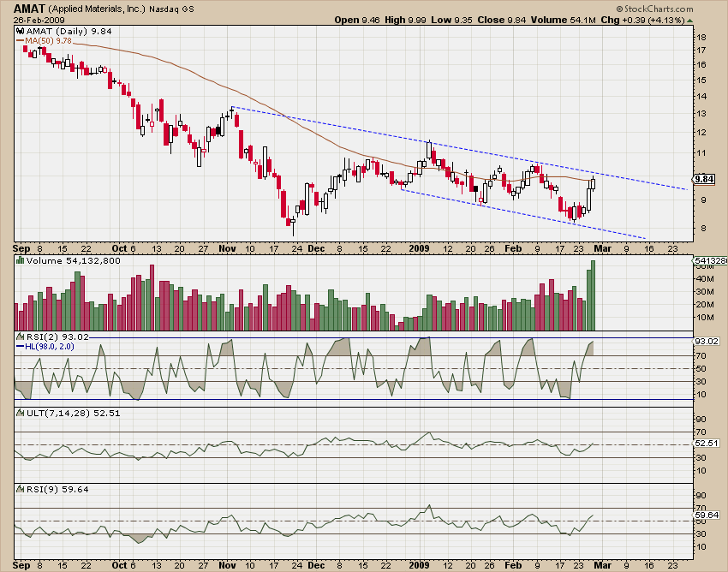
Task: Click the Nov label under the price chart
Action: pyautogui.click(x=227, y=248)
